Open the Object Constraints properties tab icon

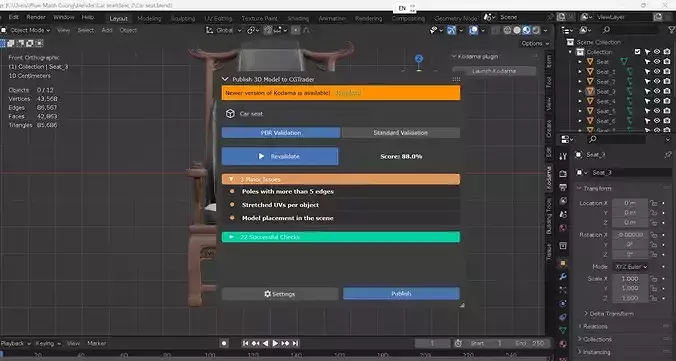[563, 317]
